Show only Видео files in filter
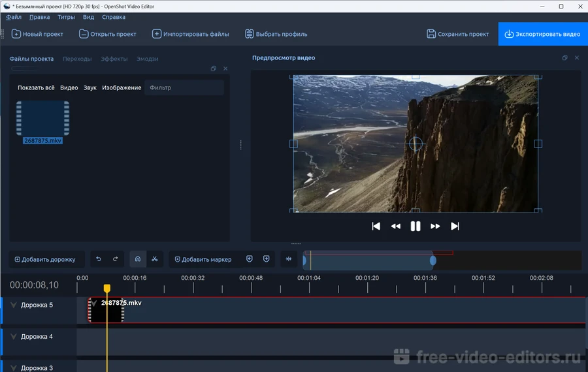 [69, 88]
